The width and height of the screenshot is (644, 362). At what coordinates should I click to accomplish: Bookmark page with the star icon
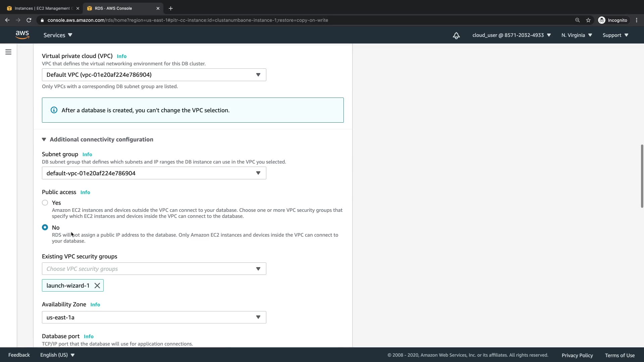[x=588, y=20]
